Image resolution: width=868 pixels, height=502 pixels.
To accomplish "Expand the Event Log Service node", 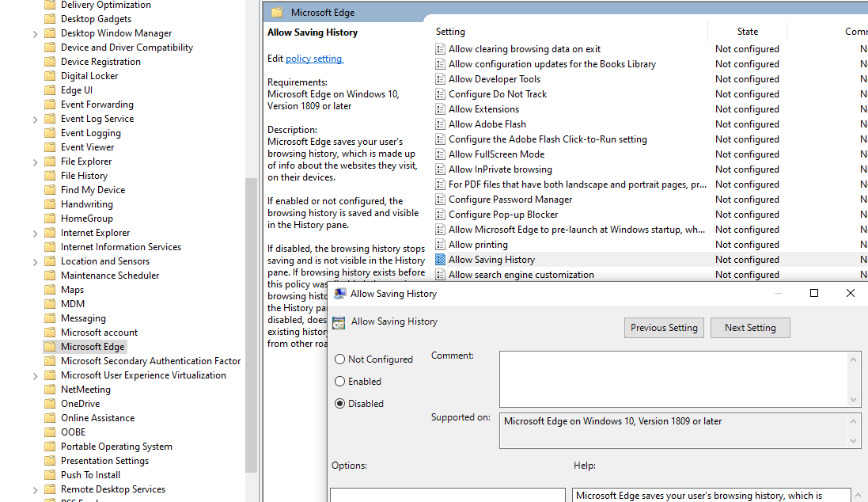I will (35, 119).
